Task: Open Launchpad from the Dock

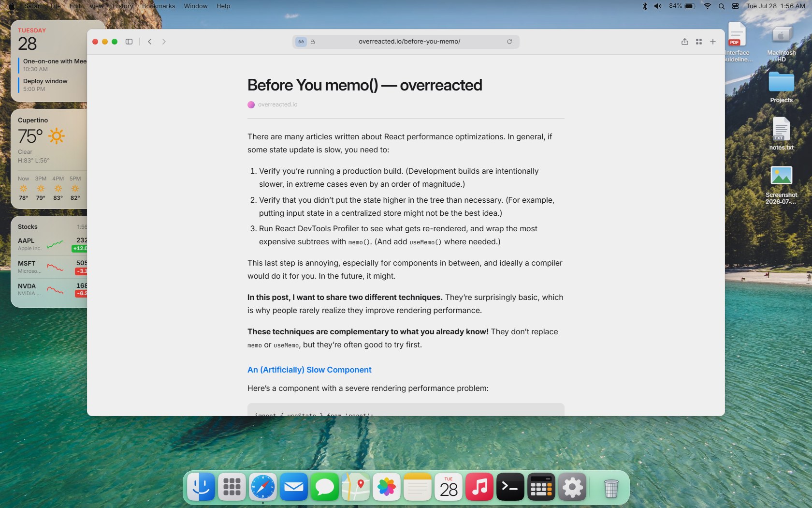Action: 232,487
